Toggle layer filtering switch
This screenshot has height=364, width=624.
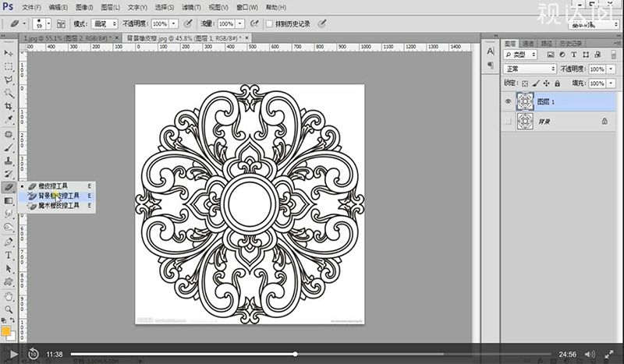(x=613, y=55)
